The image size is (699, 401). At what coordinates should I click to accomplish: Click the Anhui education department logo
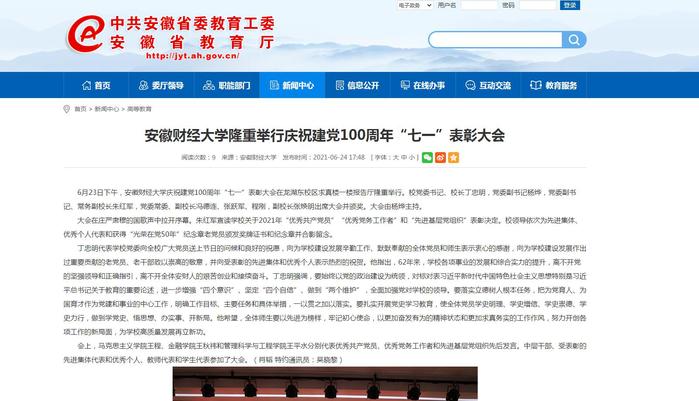92,38
